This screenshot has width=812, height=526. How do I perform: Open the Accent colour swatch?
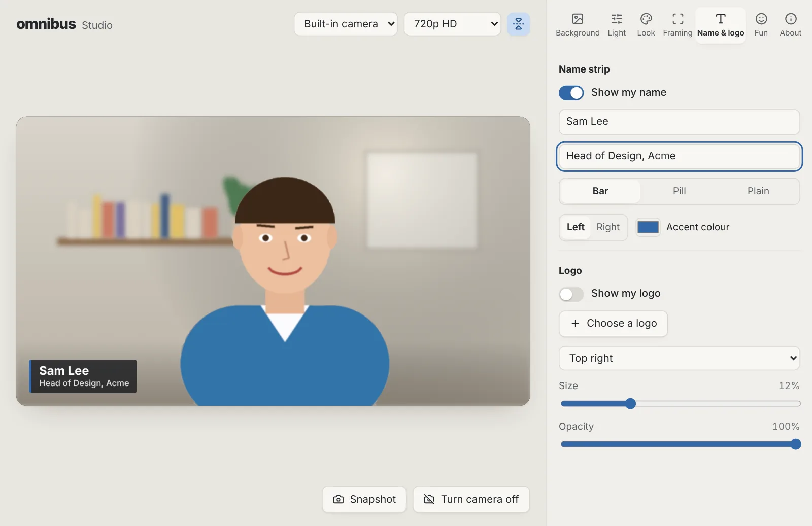pos(648,227)
